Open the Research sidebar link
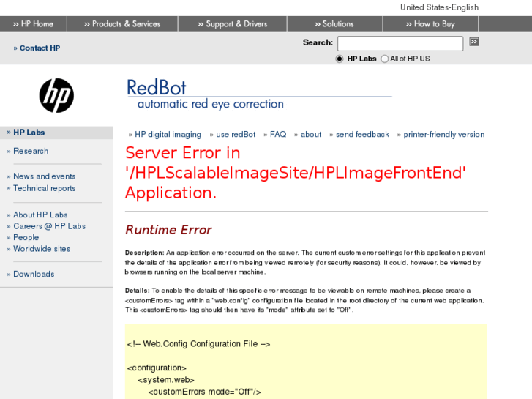532x399 pixels. [x=31, y=151]
